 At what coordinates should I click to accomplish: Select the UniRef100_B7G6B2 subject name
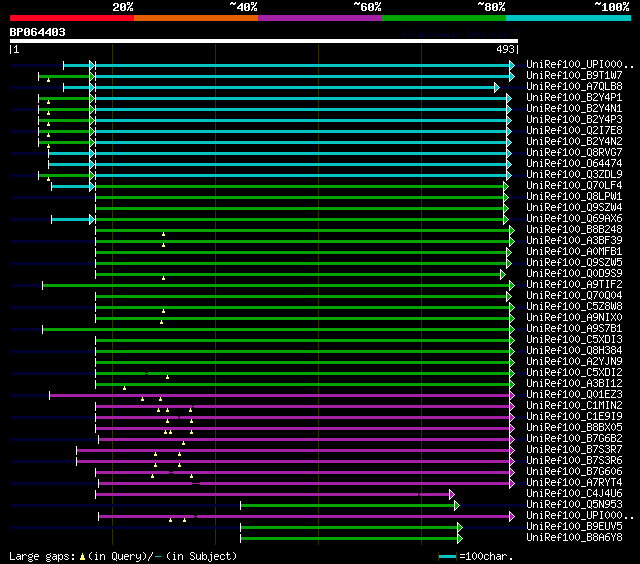[574, 439]
